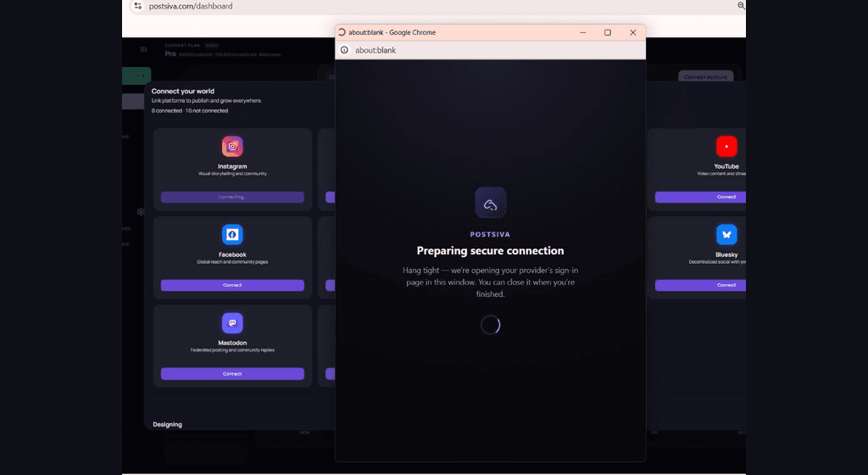Connect the YouTube account
This screenshot has width=868, height=475.
tap(700, 197)
